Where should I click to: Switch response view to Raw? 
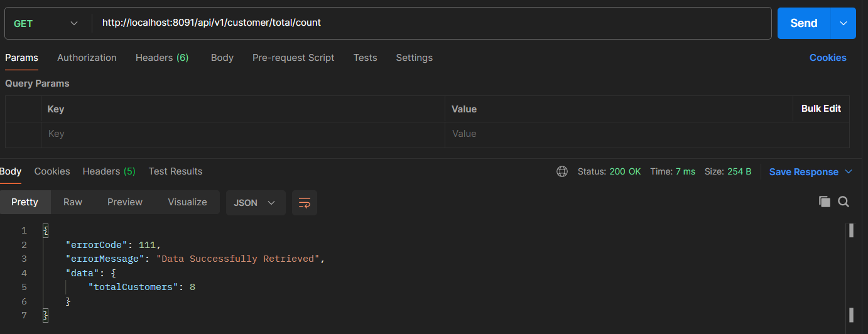tap(73, 202)
